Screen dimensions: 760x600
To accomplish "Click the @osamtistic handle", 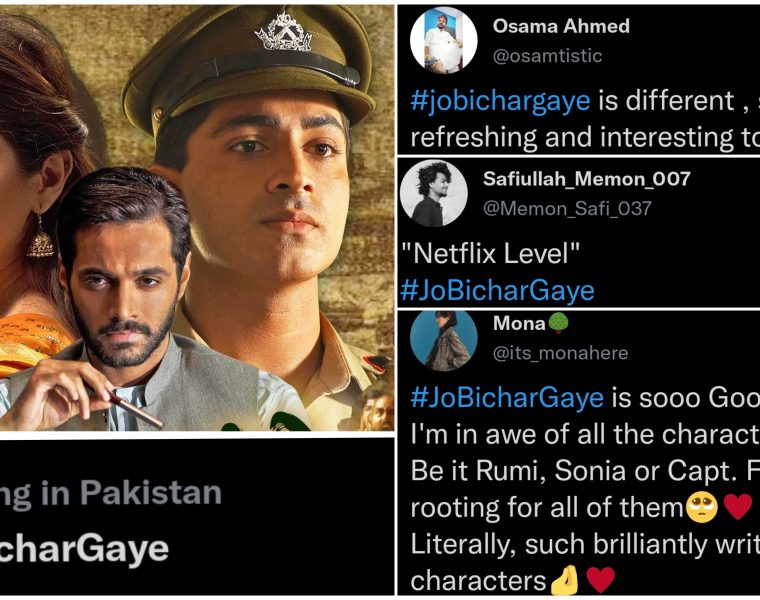I will pos(547,56).
